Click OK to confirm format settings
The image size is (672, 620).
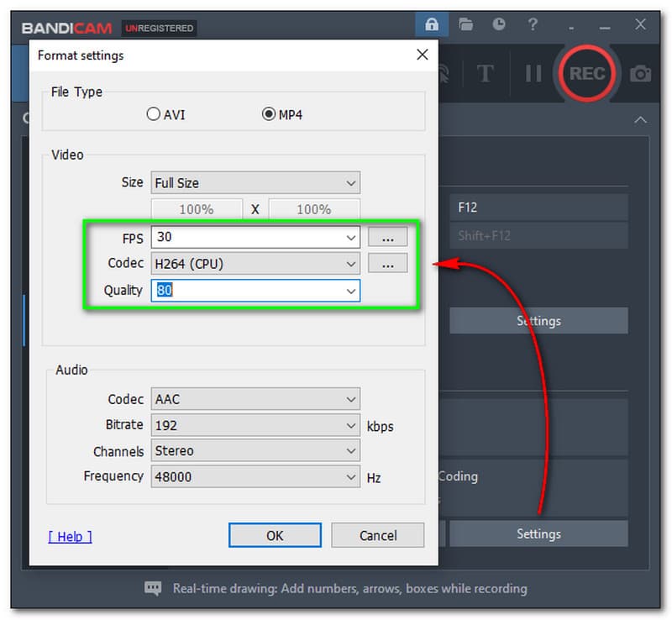(275, 535)
